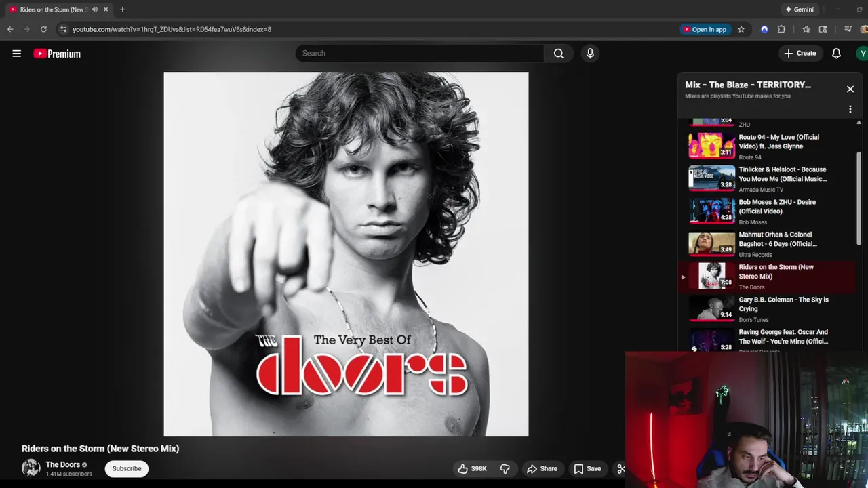Dislike the video with thumbs down
This screenshot has height=488, width=868.
pyautogui.click(x=505, y=468)
